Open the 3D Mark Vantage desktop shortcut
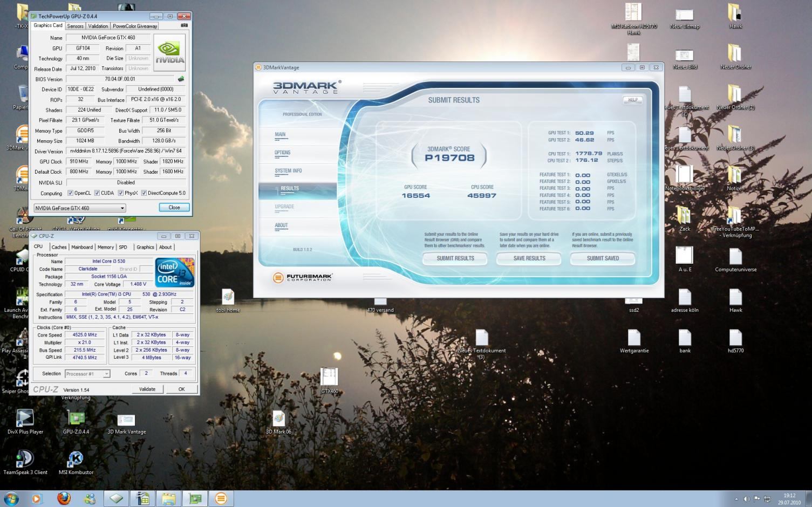 [x=126, y=423]
